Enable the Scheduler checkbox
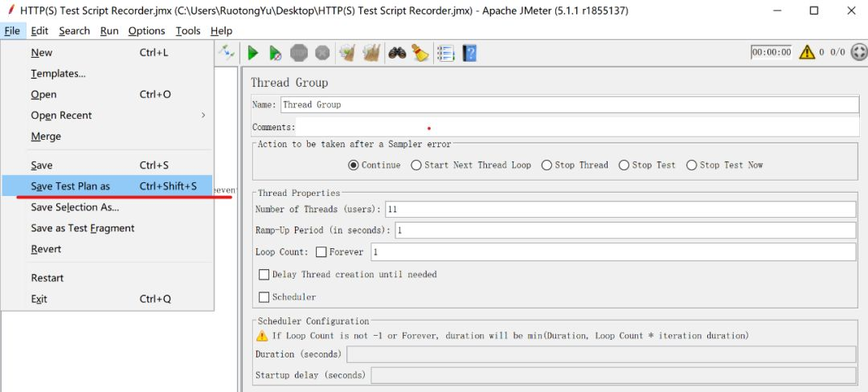This screenshot has width=868, height=392. 264,297
